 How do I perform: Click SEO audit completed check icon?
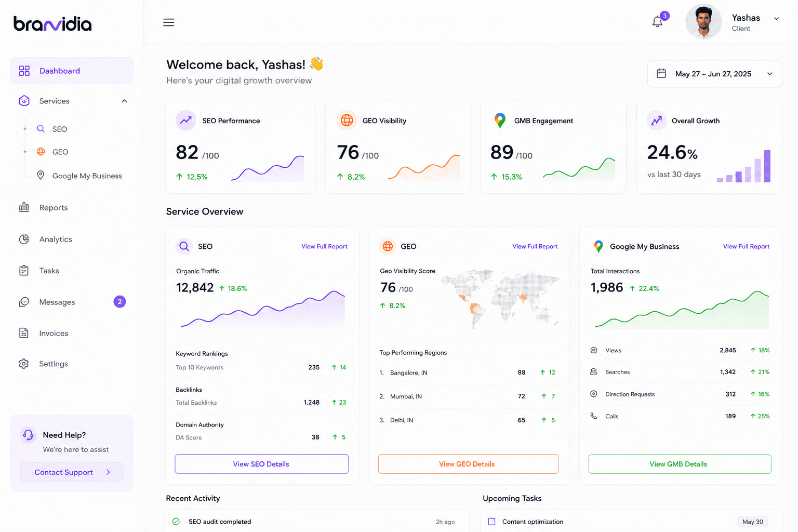coord(176,522)
